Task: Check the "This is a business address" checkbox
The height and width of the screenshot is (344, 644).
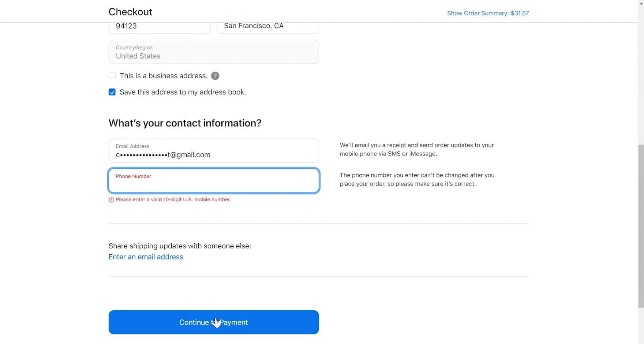Action: (x=112, y=76)
